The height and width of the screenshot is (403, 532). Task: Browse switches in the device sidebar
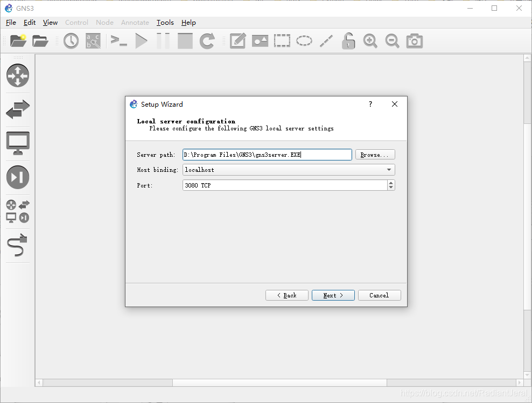tap(18, 109)
